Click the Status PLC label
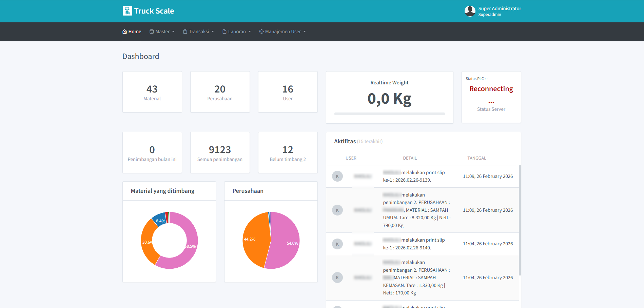 coord(476,79)
